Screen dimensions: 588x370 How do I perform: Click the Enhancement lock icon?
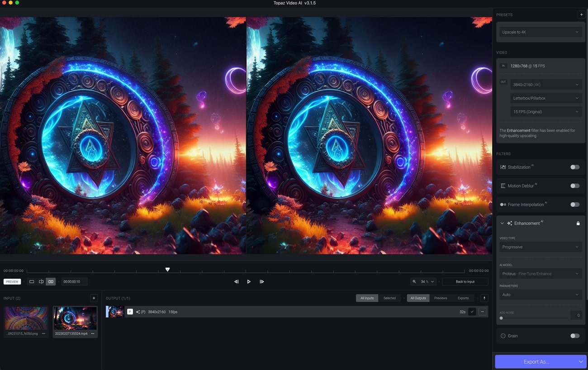579,223
